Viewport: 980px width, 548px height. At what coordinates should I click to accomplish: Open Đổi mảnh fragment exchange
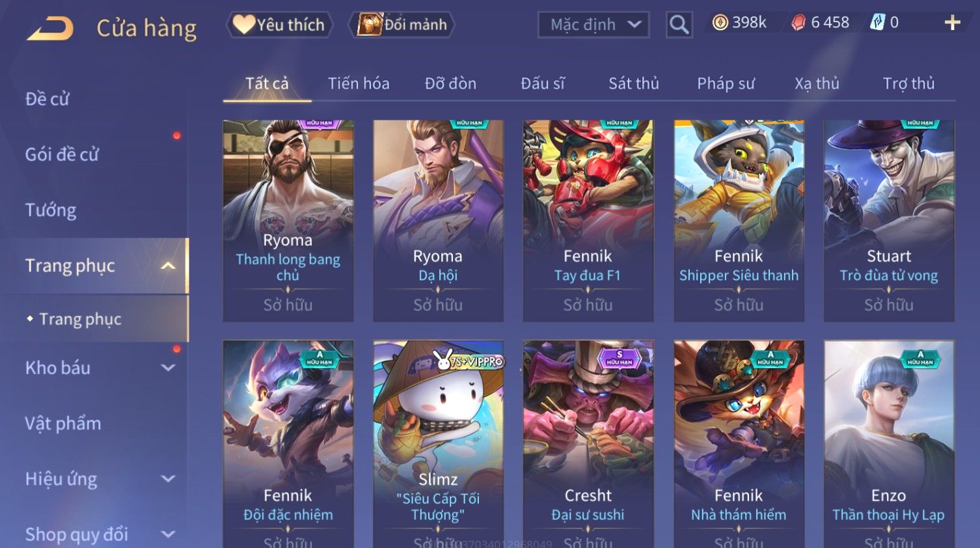pos(402,25)
